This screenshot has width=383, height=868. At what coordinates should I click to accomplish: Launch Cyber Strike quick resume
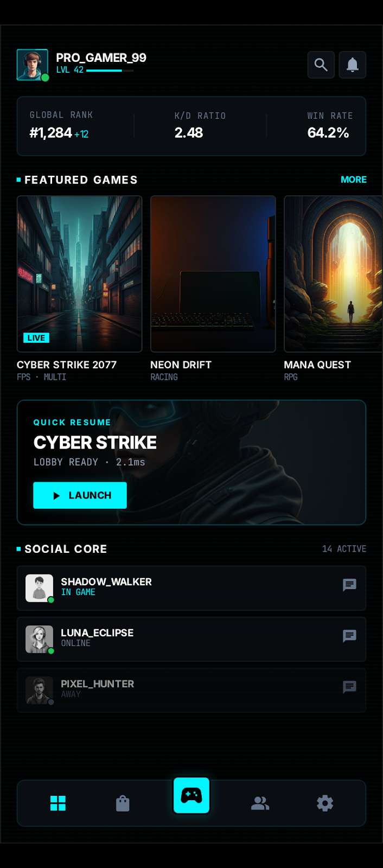point(80,495)
